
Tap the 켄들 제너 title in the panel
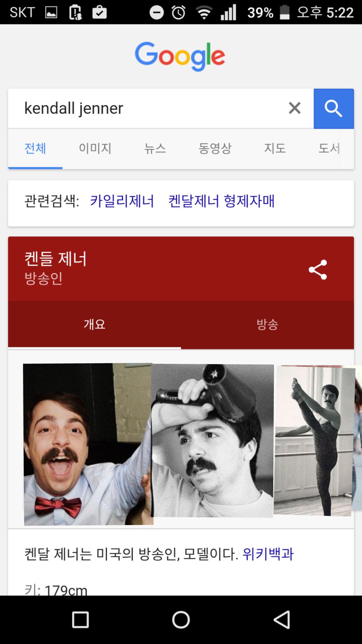coord(55,259)
